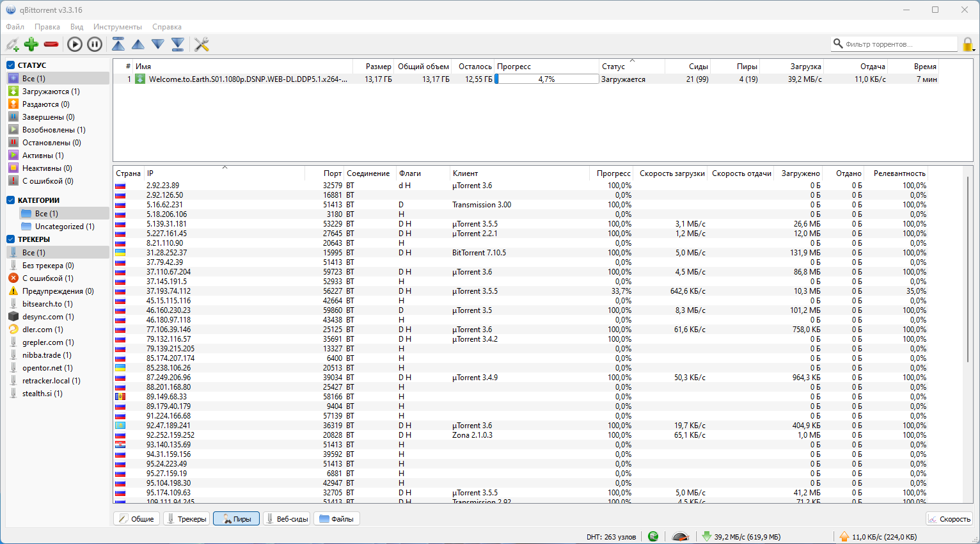Open the Вид menu

coord(77,27)
